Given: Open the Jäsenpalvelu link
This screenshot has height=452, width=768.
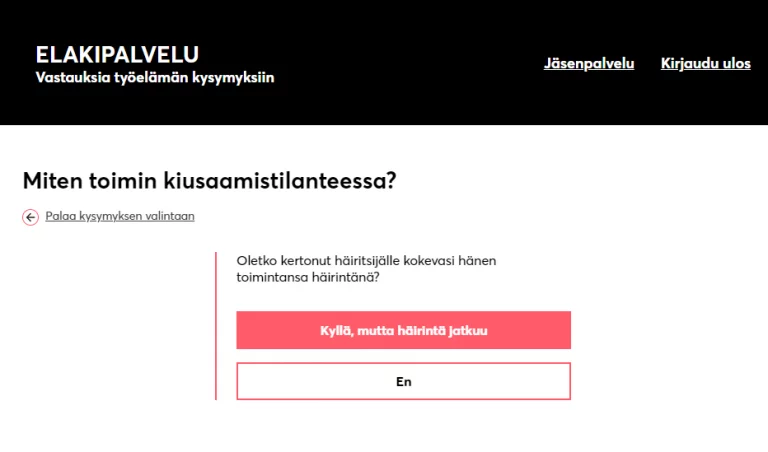Looking at the screenshot, I should [589, 64].
